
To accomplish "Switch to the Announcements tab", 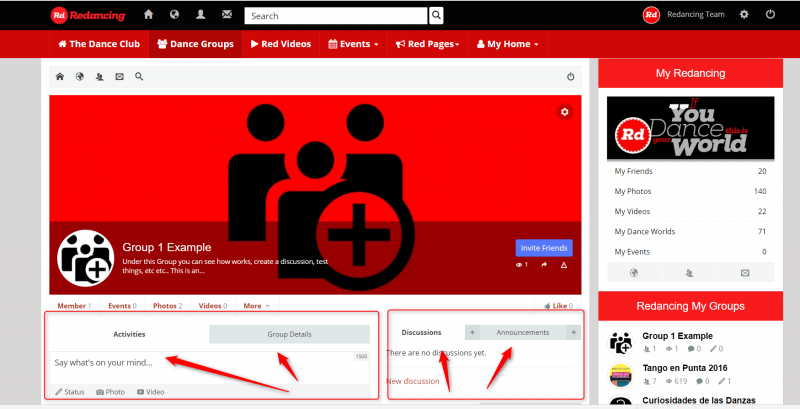I will click(x=522, y=332).
